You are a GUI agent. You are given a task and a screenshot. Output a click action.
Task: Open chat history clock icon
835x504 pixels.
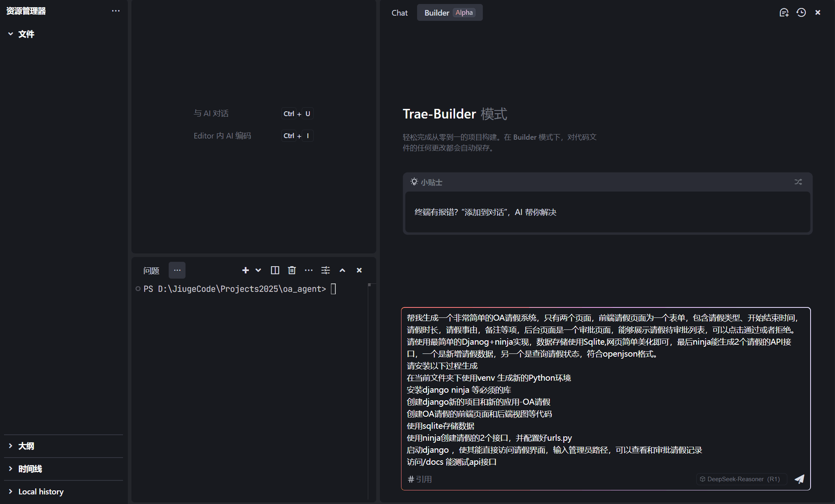tap(801, 13)
